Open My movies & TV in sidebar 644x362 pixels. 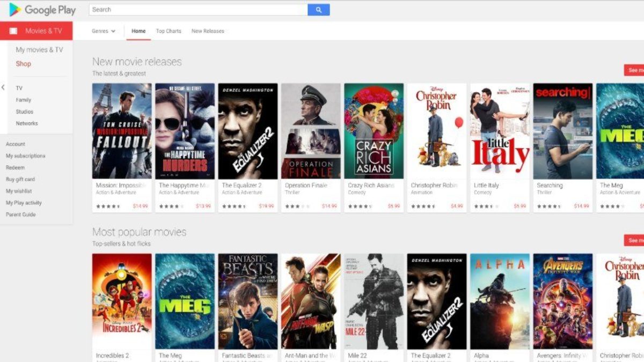(x=39, y=50)
